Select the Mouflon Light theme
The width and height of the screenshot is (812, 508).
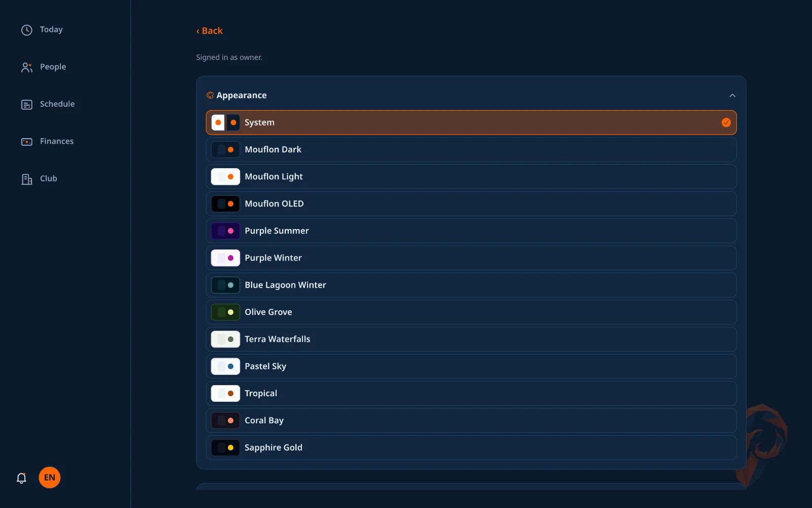coord(471,177)
